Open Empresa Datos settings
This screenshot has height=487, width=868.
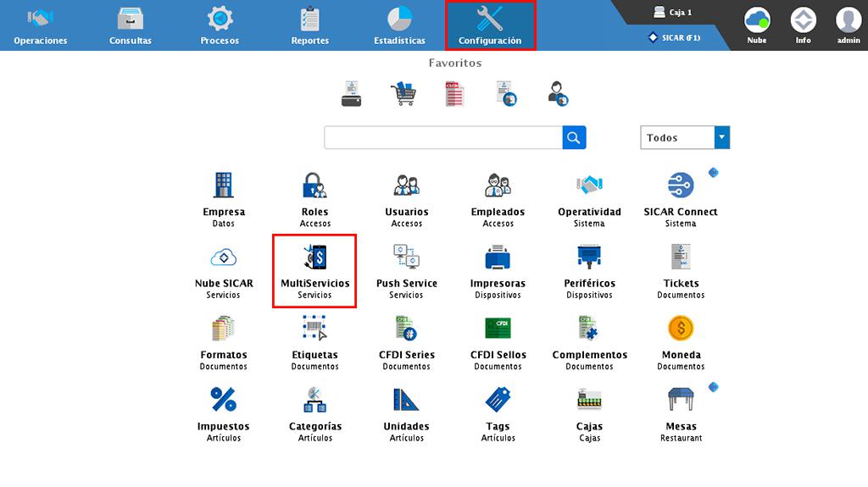pos(224,199)
